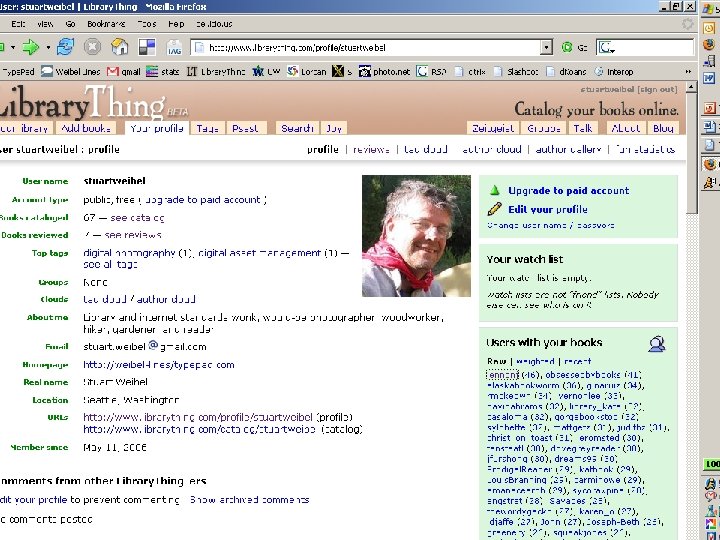This screenshot has width=720, height=540.
Task: Open the Bookmarks menu
Action: 106,24
